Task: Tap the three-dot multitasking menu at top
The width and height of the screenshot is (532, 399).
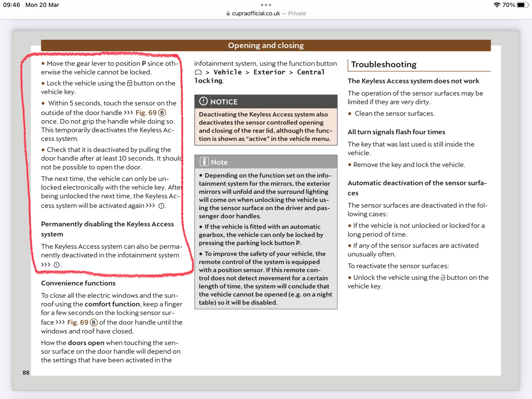Action: coord(266,5)
